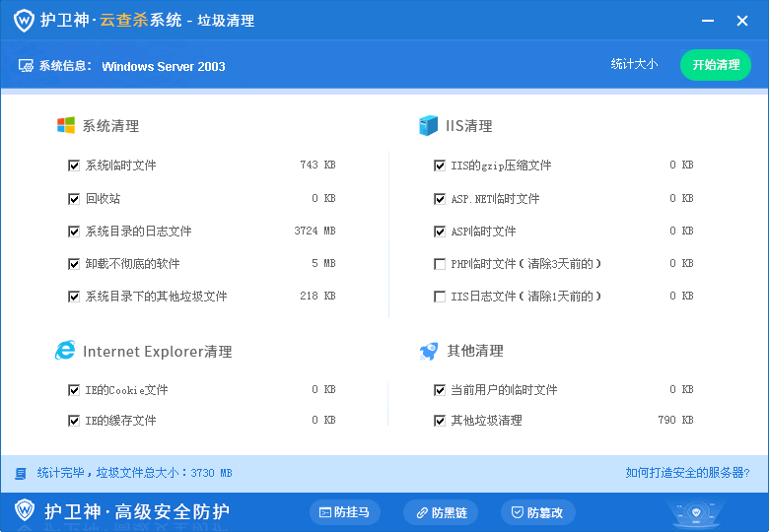Click the IIS server icon beside IIS清理

click(x=428, y=125)
